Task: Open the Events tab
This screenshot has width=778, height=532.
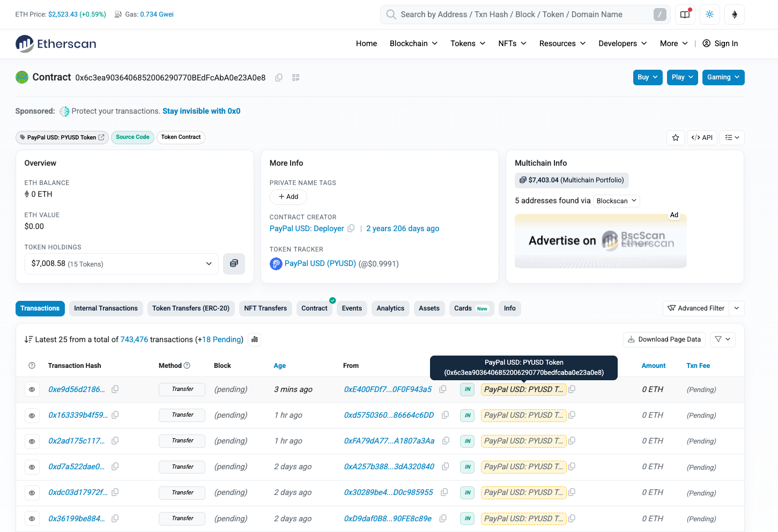Action: (352, 308)
